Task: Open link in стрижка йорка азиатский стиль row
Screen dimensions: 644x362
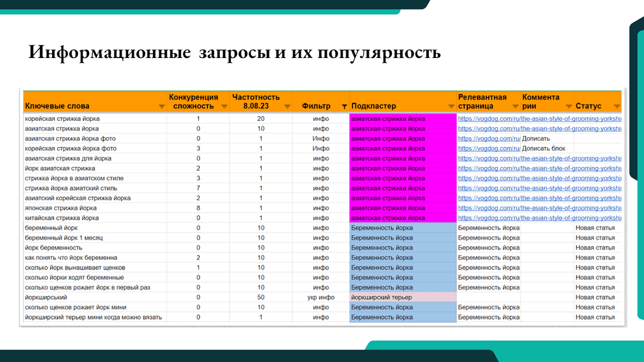Action: pos(539,188)
